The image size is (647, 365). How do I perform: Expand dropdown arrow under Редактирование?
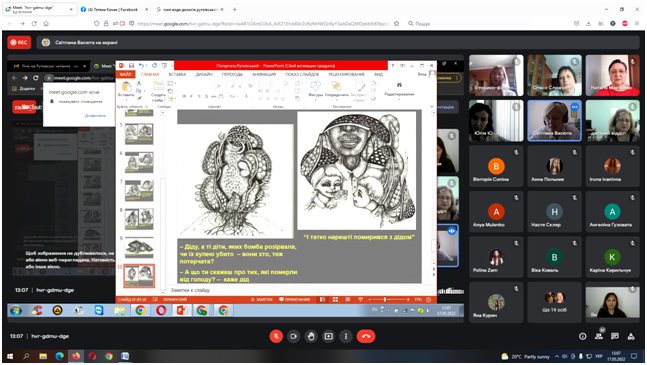click(x=399, y=99)
